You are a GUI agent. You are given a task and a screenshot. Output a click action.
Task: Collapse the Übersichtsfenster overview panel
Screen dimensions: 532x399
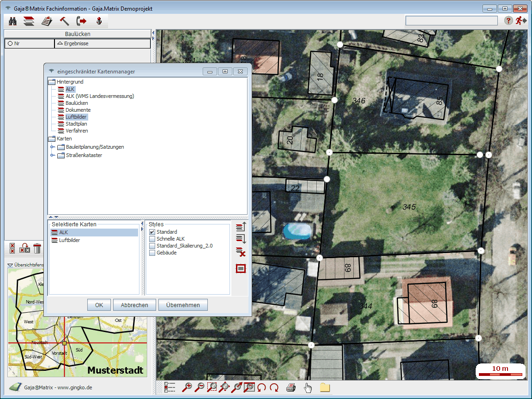(x=10, y=265)
